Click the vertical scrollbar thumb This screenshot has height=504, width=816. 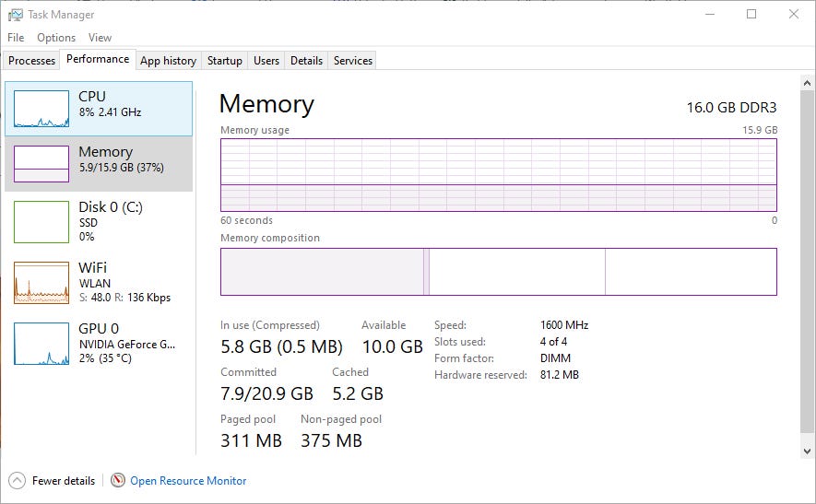807,261
